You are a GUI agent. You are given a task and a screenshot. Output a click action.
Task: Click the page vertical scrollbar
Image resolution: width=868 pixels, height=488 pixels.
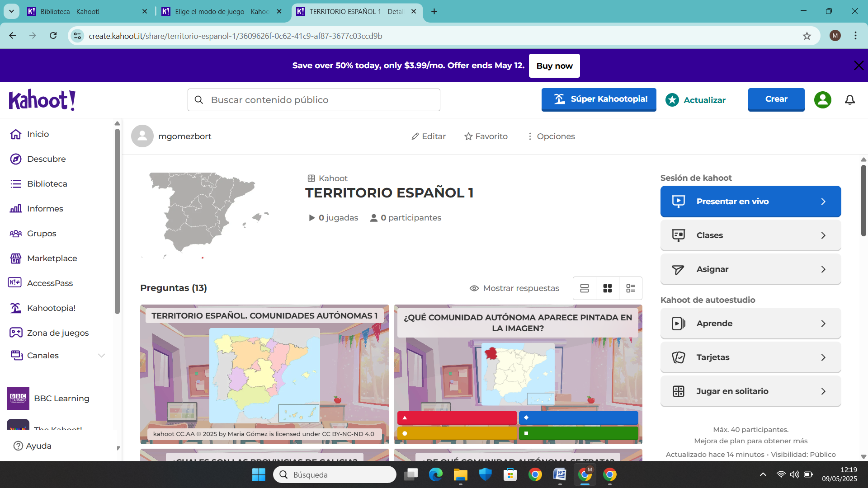click(863, 200)
